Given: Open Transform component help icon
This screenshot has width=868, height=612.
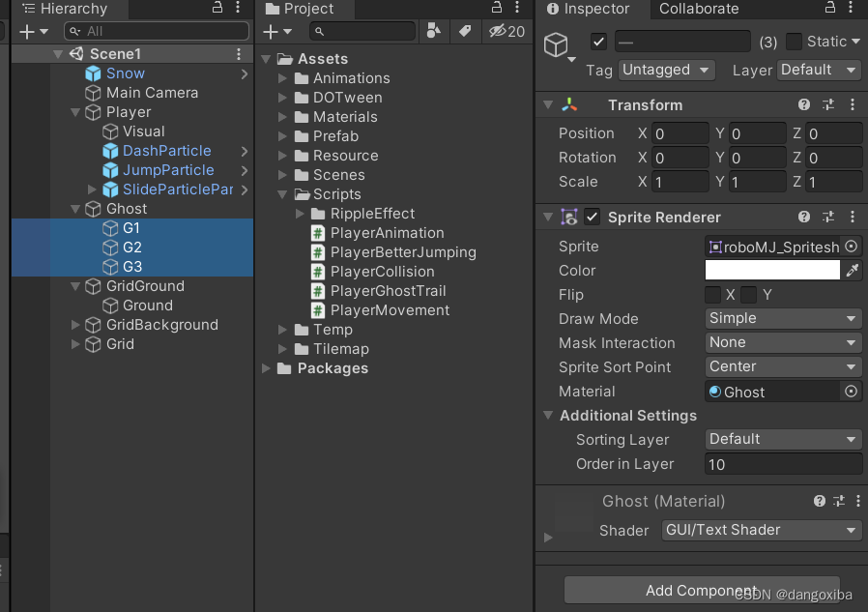Looking at the screenshot, I should 804,104.
